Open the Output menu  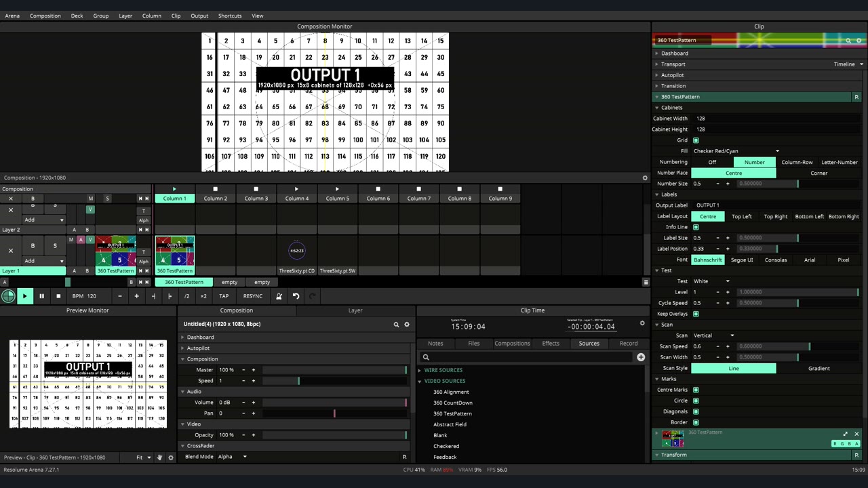point(199,16)
